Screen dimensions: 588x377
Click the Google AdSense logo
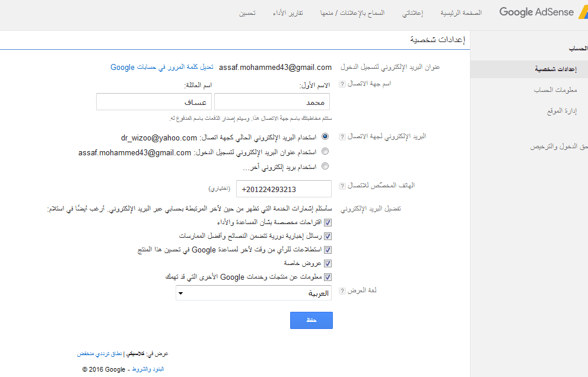[543, 12]
